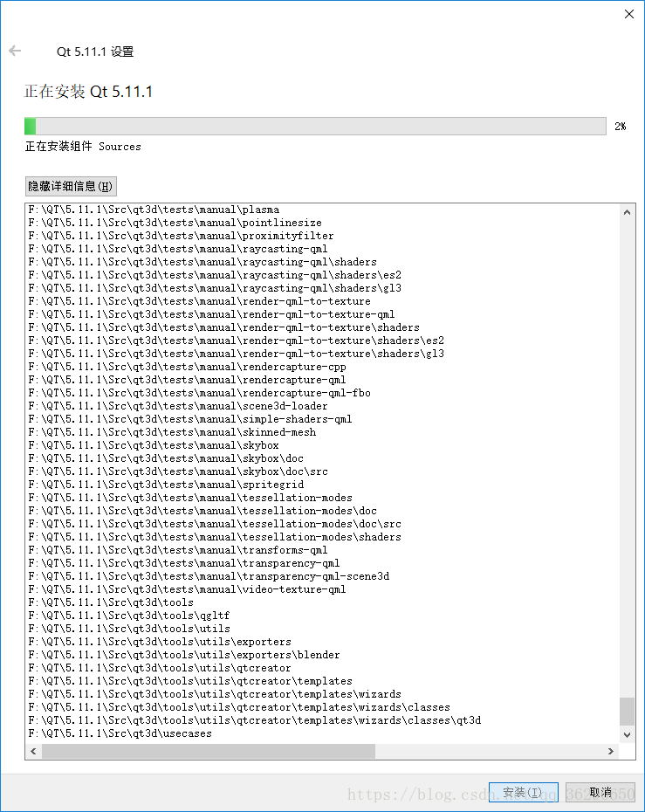Select log line ending with manual\pointlinesize
This screenshot has width=645, height=812.
pos(175,223)
